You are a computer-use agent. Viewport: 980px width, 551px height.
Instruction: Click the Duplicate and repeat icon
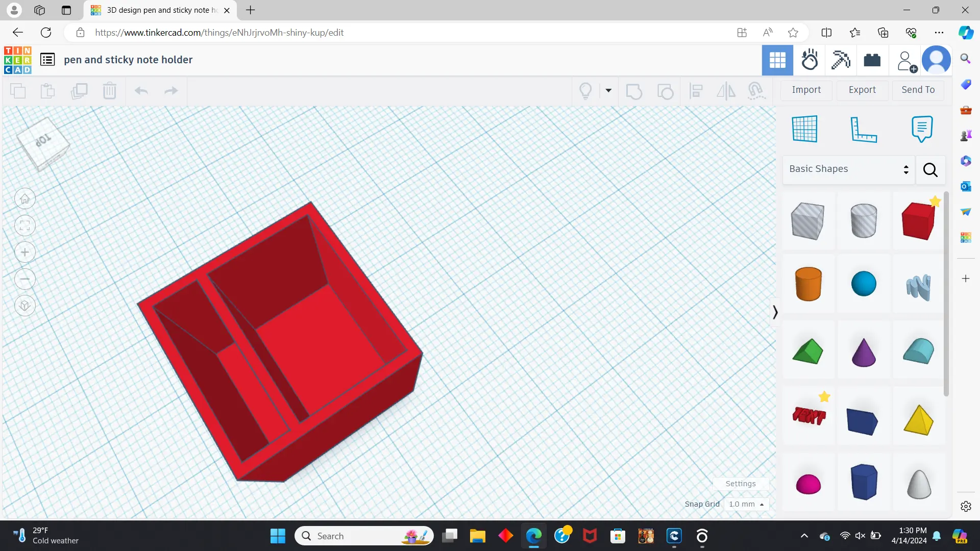[79, 91]
